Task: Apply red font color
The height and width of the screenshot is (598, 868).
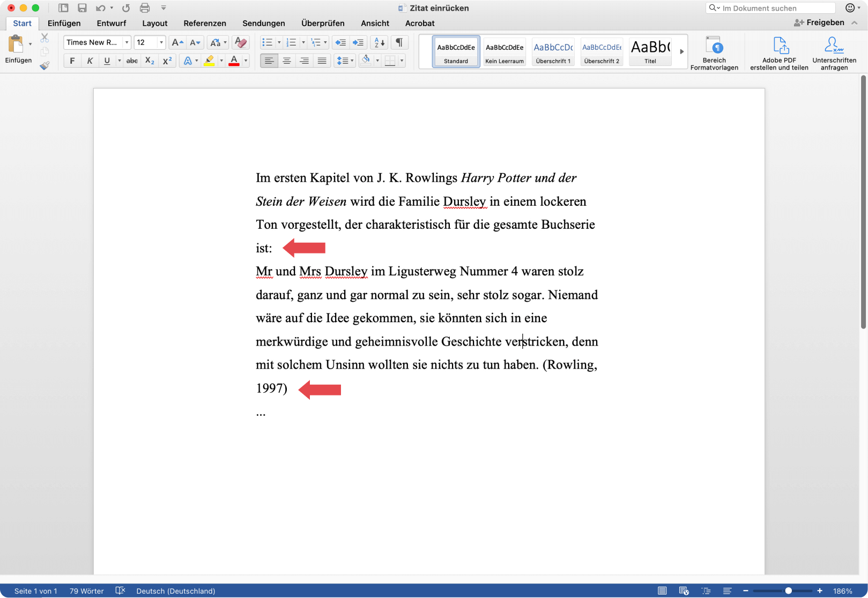Action: (x=234, y=61)
